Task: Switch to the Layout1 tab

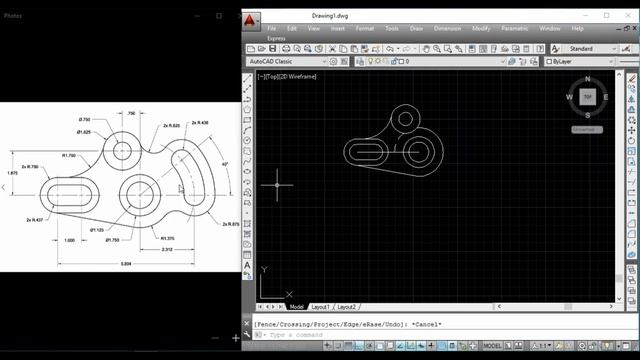Action: [x=320, y=307]
